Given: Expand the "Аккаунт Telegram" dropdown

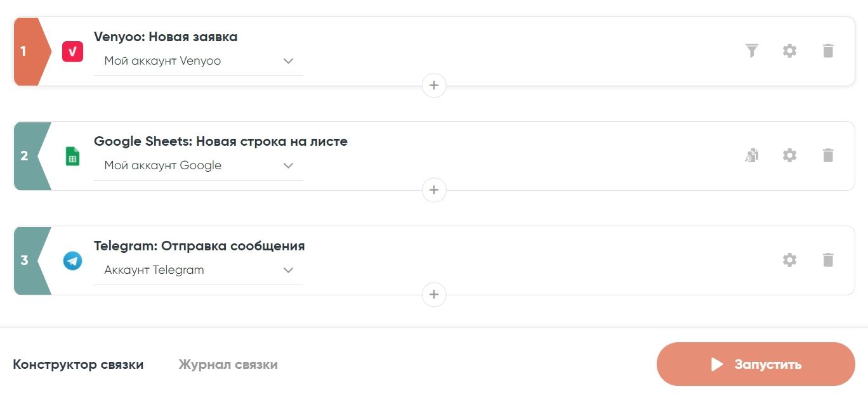Looking at the screenshot, I should tap(198, 271).
